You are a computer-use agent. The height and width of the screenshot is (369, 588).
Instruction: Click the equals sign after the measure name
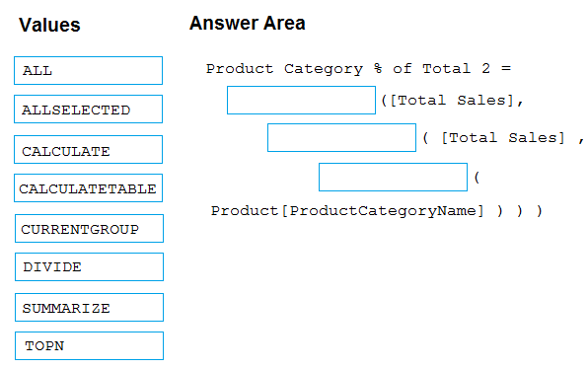506,69
